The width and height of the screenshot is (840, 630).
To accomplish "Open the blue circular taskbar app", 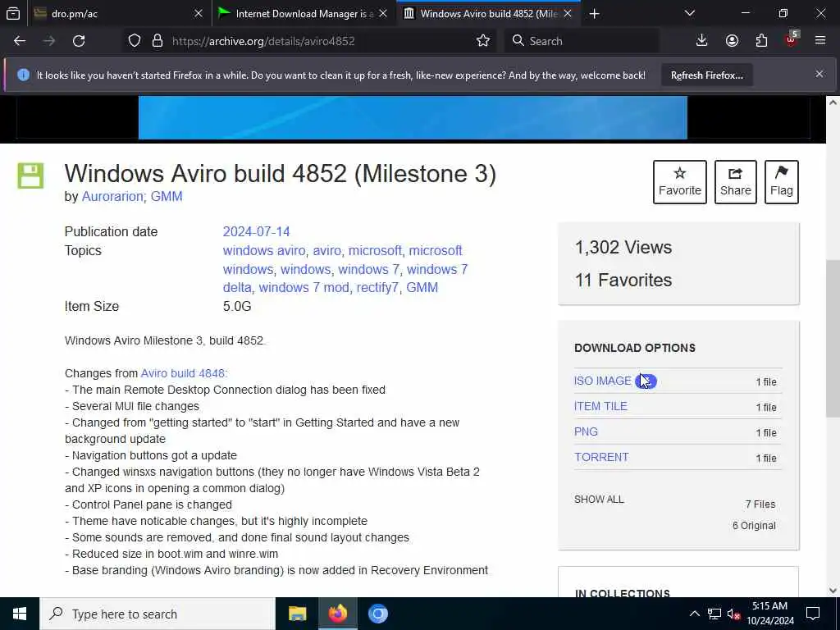I will pos(377,614).
